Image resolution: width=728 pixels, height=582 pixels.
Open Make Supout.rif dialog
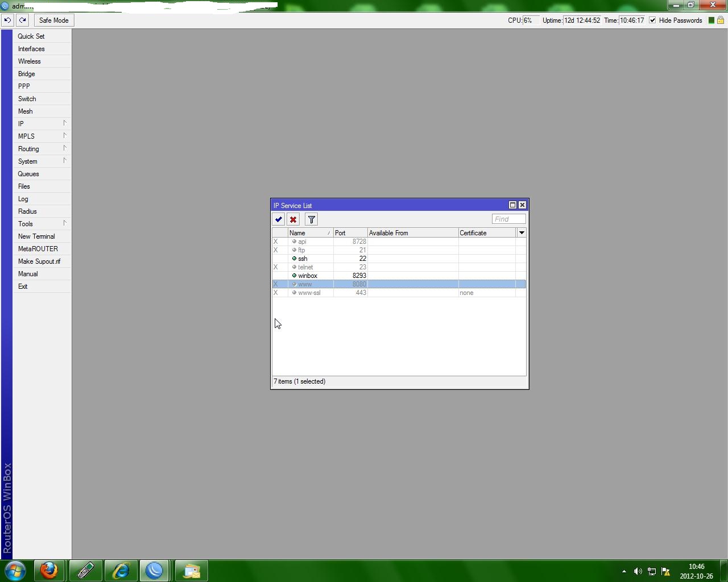[x=40, y=261]
